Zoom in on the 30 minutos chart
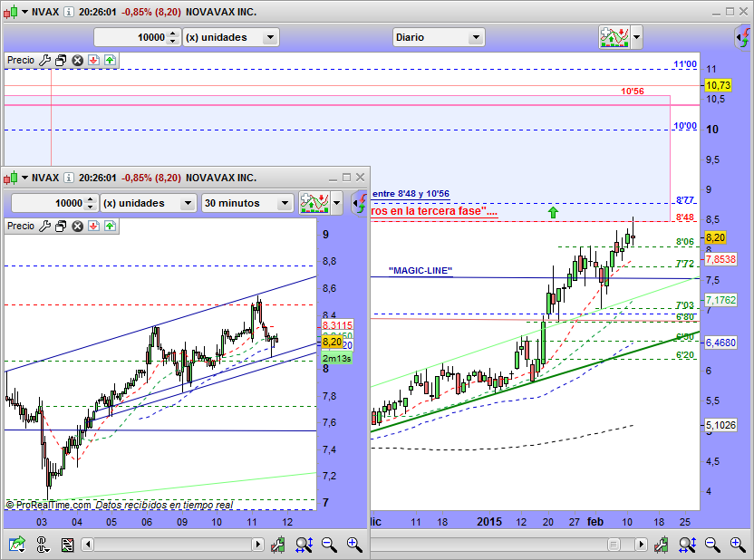Image resolution: width=754 pixels, height=560 pixels. tap(354, 545)
